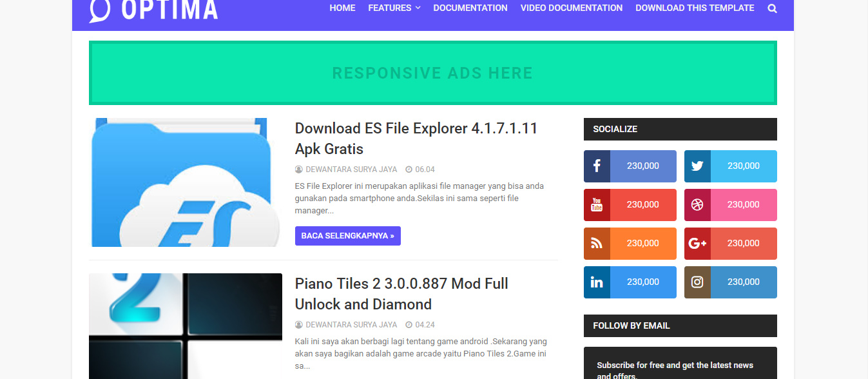The image size is (868, 379).
Task: Click the Instagram 230,000 follower count
Action: 744,282
